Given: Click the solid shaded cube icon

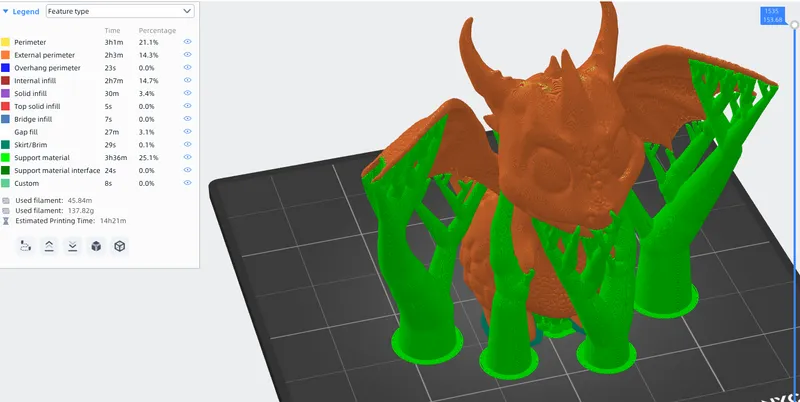Looking at the screenshot, I should (96, 246).
